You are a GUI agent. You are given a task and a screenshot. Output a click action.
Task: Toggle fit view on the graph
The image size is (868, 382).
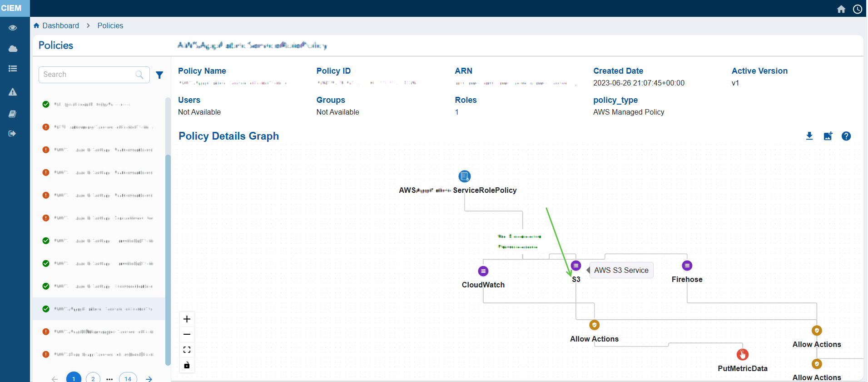(187, 350)
